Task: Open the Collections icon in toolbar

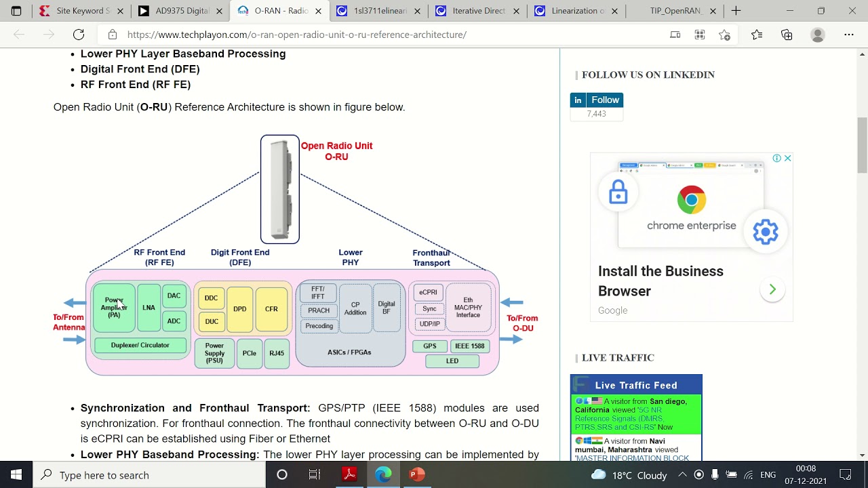Action: [x=787, y=35]
